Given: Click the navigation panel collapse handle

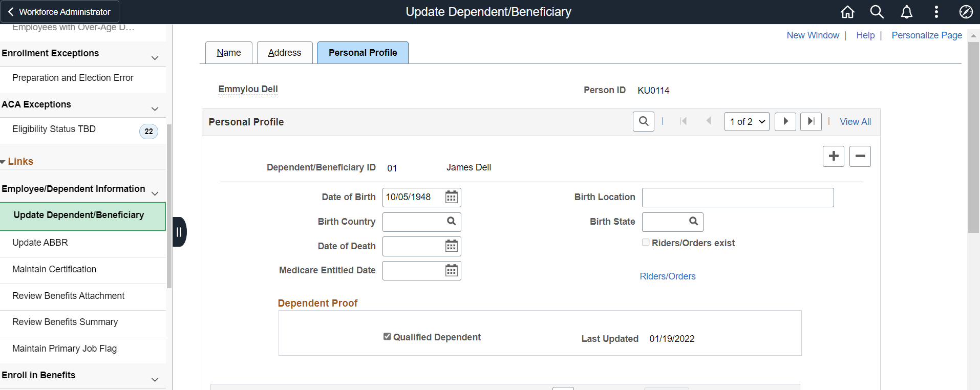Looking at the screenshot, I should pos(179,232).
